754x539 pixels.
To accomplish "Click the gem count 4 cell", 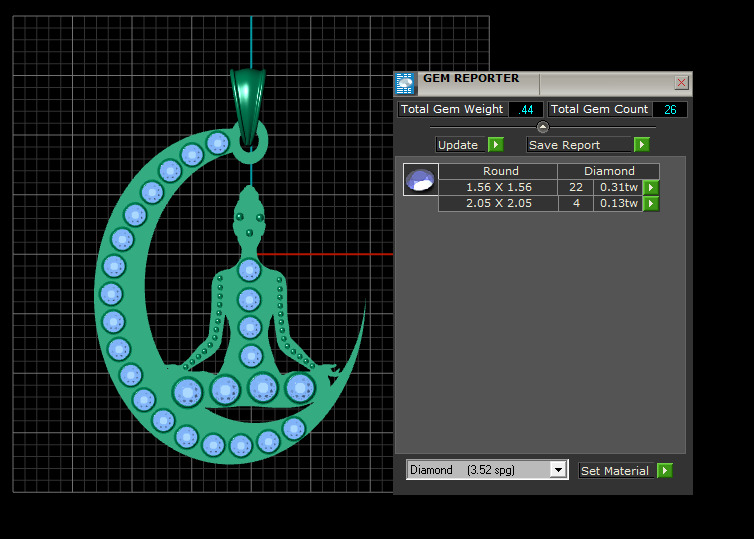I will point(576,203).
